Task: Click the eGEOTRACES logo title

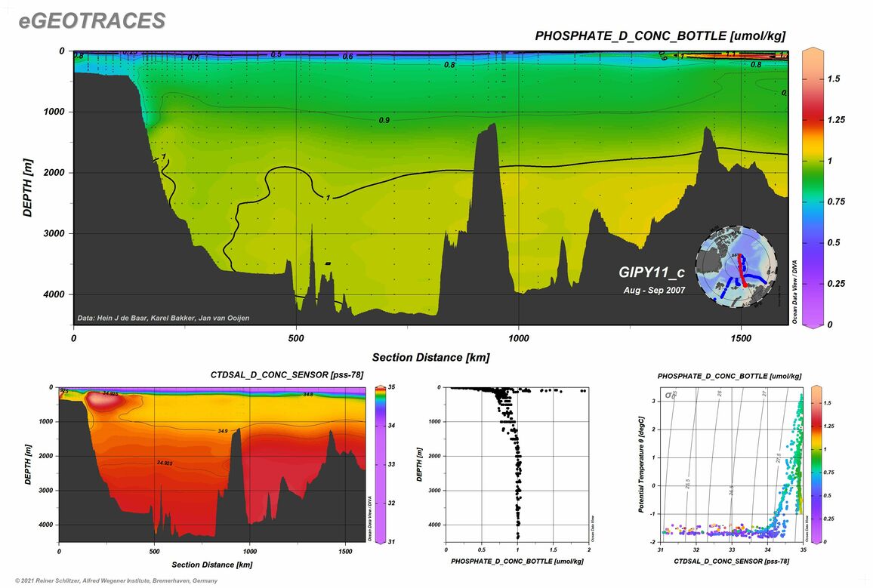Action: 92,20
